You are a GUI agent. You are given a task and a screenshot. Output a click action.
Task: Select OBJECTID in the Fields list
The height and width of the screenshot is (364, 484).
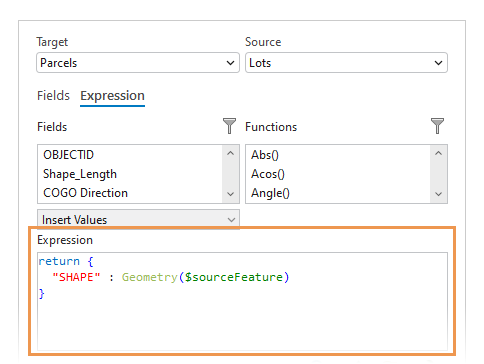[x=130, y=155]
